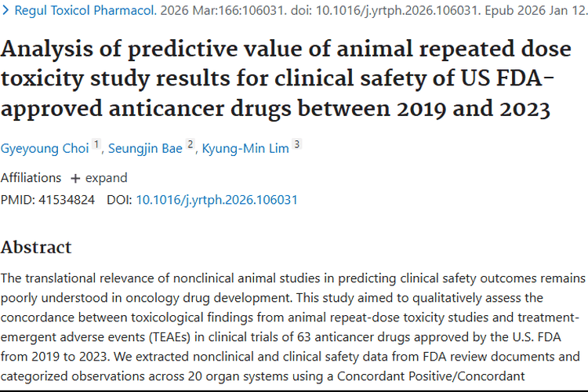The image size is (588, 392).
Task: Follow the DOI link below the authors
Action: [x=216, y=200]
